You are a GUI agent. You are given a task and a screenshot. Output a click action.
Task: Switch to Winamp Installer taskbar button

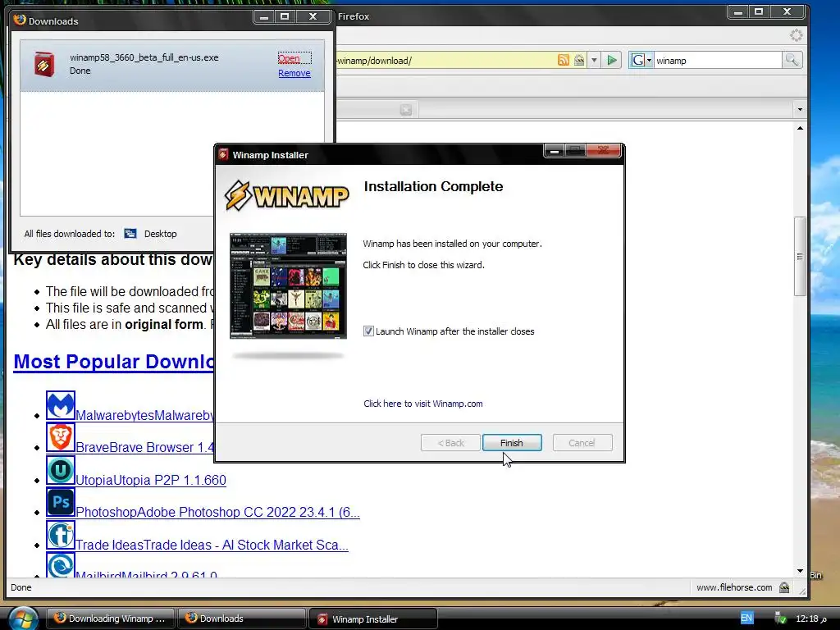[373, 619]
